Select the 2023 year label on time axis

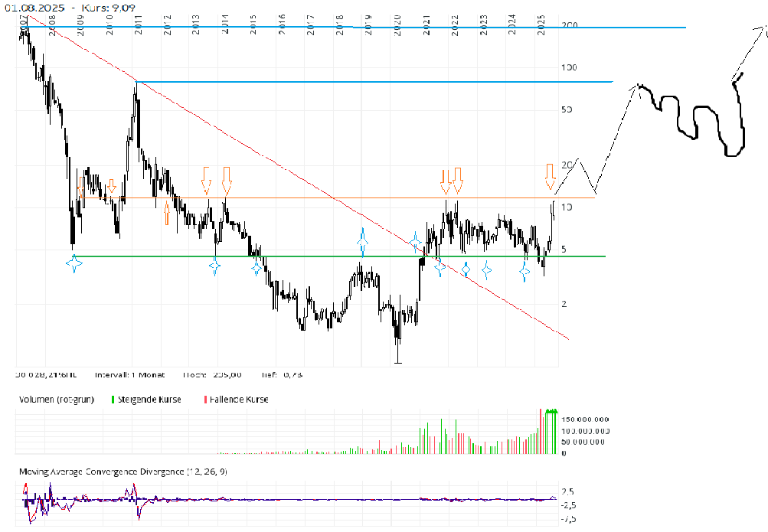484,24
